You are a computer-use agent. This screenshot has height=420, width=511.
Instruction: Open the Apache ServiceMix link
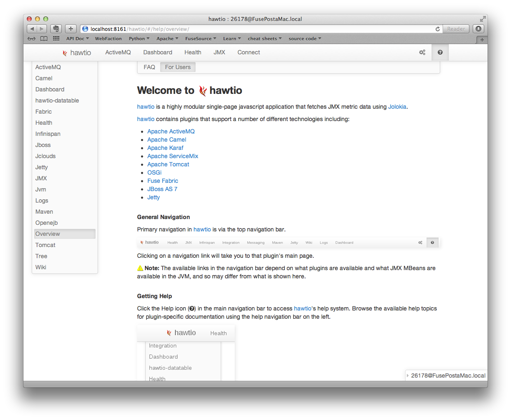pyautogui.click(x=173, y=156)
